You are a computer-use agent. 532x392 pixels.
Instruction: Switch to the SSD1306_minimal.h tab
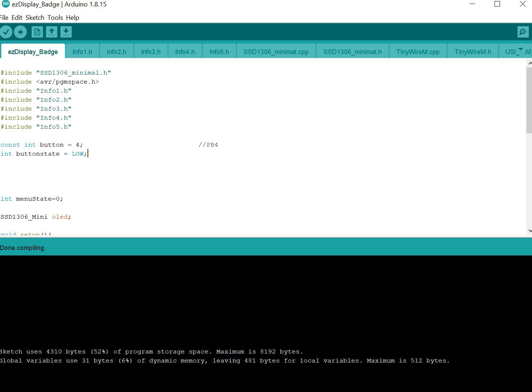coord(352,52)
